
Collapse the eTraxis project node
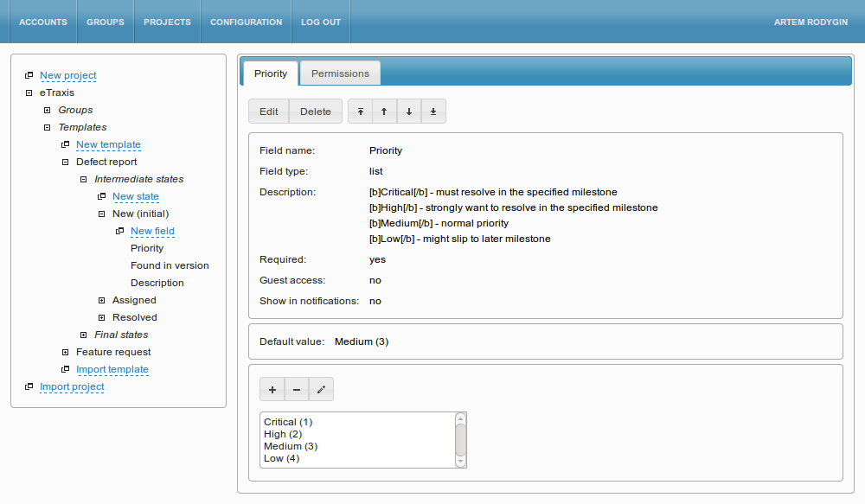[x=29, y=93]
